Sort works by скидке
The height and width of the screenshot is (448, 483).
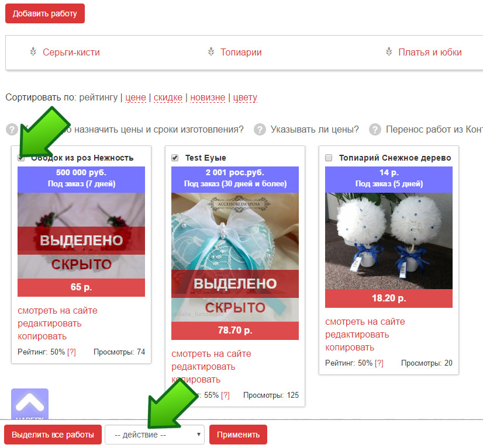[168, 97]
